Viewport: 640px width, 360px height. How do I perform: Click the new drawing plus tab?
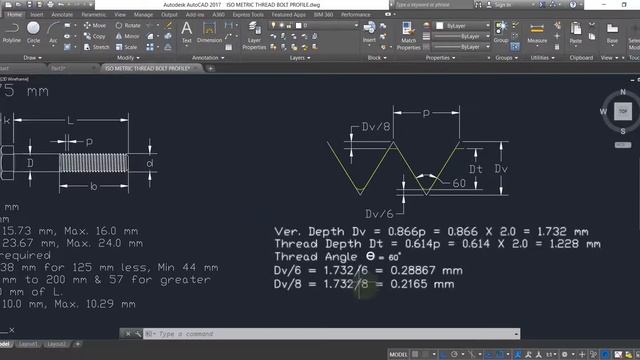(211, 68)
